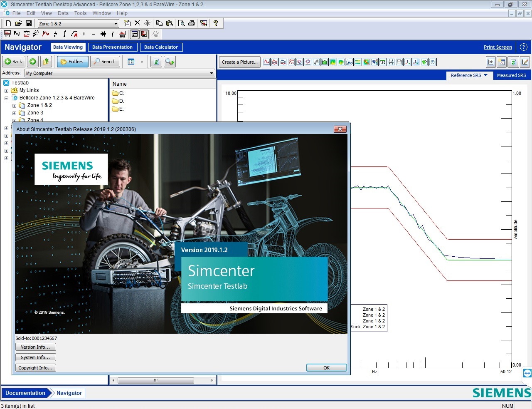Expand the Zone 1 & 2 tree node
The width and height of the screenshot is (532, 409).
[x=14, y=106]
